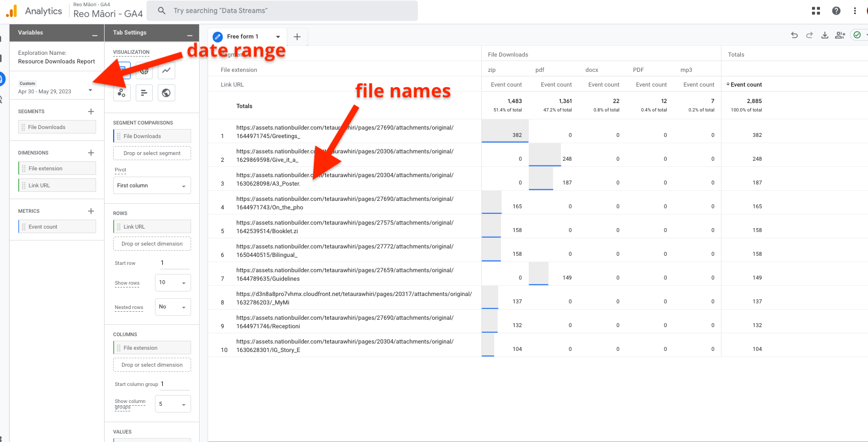868x442 pixels.
Task: Choose the bar chart visualization
Action: [144, 93]
